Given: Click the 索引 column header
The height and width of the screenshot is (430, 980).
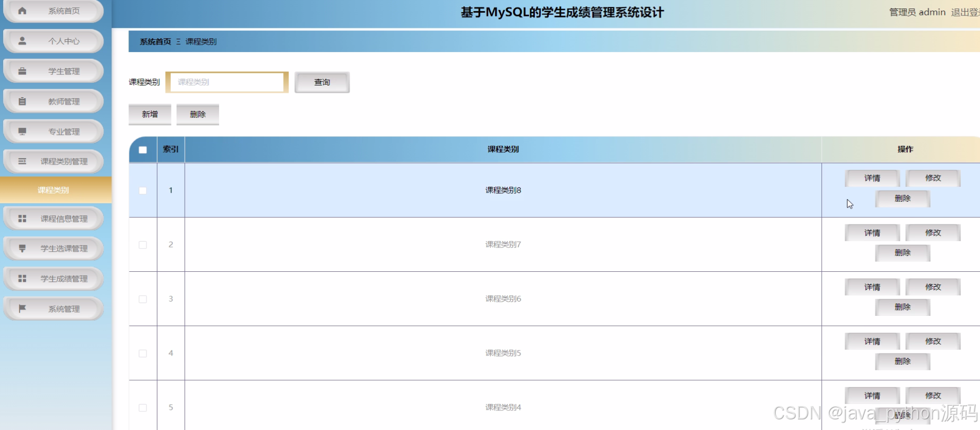Looking at the screenshot, I should [171, 150].
